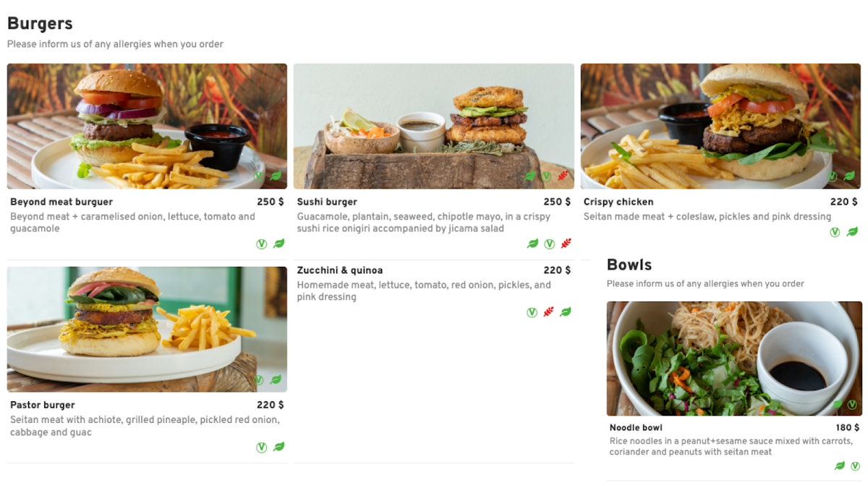Screen dimensions: 868x488
Task: Select the Sushi burger item title
Action: pos(327,202)
